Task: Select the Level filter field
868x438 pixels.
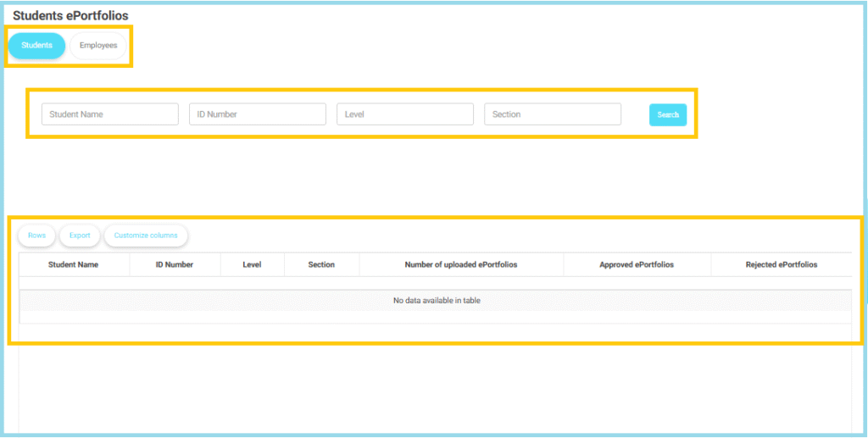Action: (x=405, y=114)
